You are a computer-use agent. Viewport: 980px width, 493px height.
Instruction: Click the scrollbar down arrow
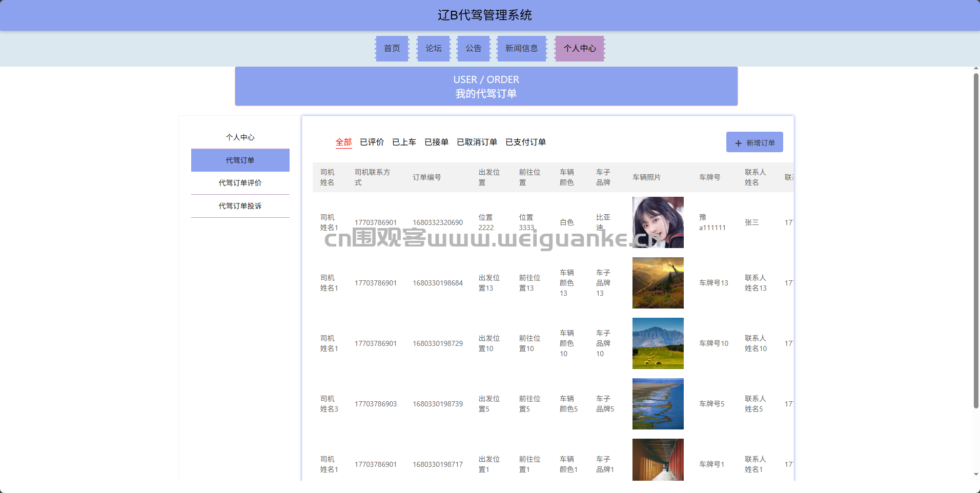point(976,475)
